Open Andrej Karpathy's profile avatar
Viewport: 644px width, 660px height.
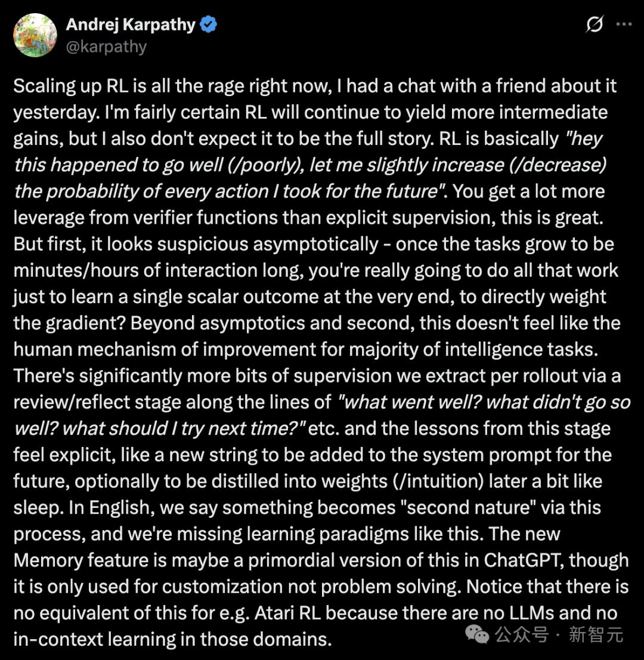coord(35,35)
